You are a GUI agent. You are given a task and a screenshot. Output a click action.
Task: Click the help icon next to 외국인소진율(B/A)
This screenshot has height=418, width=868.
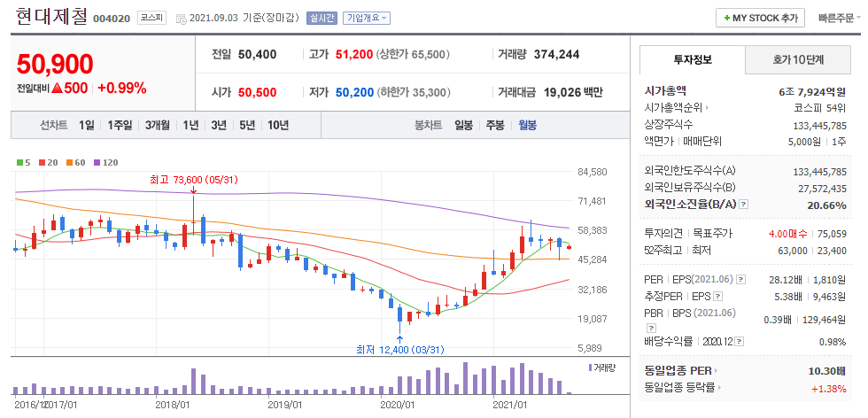[743, 205]
